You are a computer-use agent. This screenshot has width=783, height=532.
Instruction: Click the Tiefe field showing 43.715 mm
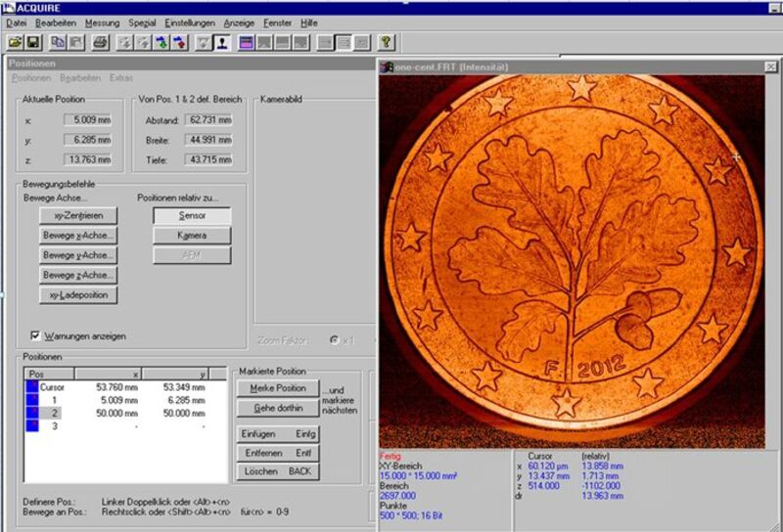208,159
